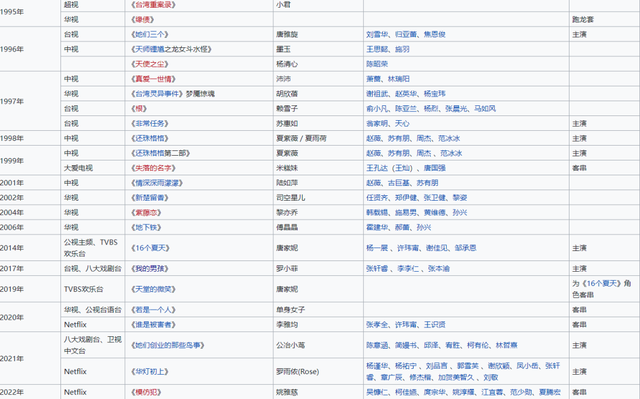Image resolution: width=640 pixels, height=399 pixels.
Task: Open the 陈昭荣 actor link
Action: [x=377, y=64]
